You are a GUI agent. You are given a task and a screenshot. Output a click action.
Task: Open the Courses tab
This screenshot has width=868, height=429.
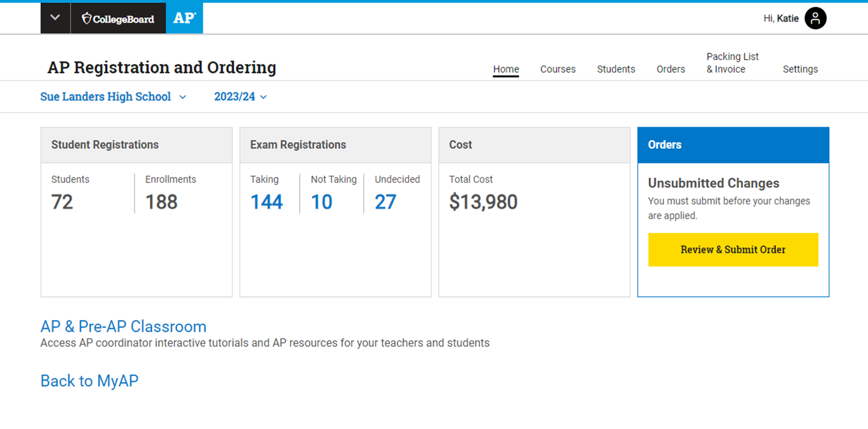(558, 69)
